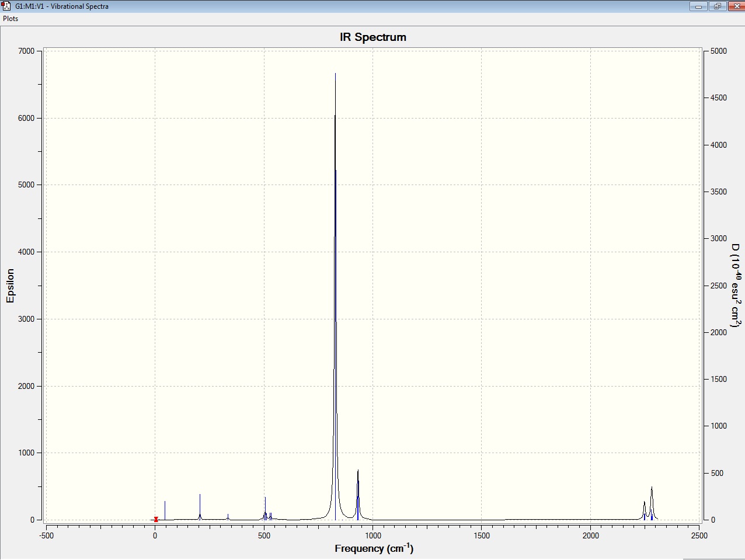Click the red marker at zero frequency
745x560 pixels.
[156, 519]
